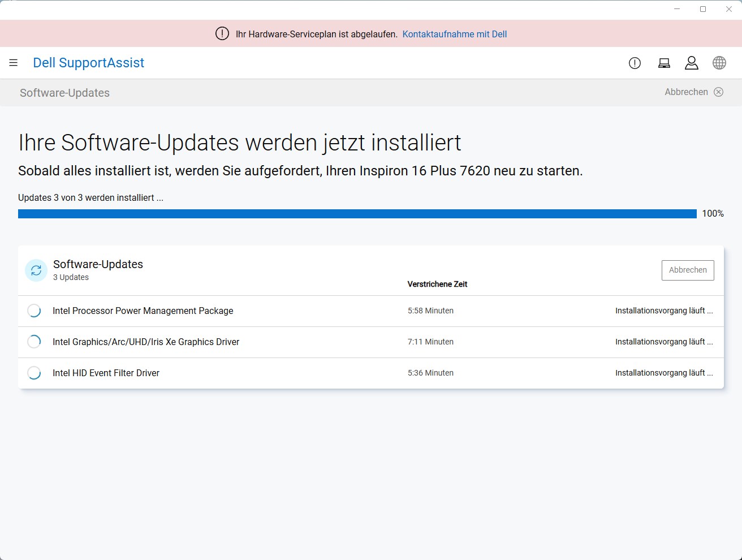Click spinner for Intel HID Event Filter Driver
This screenshot has width=742, height=560.
pos(34,373)
